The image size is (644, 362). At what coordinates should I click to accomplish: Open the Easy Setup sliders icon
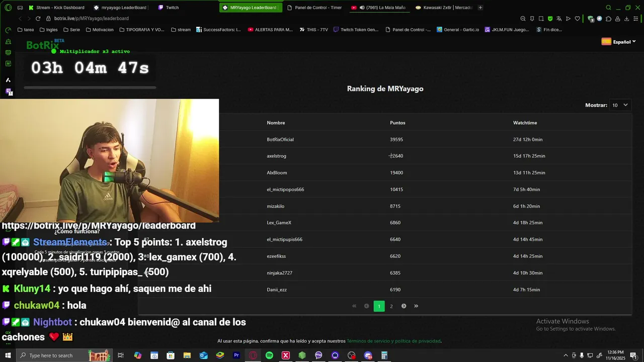pyautogui.click(x=636, y=19)
